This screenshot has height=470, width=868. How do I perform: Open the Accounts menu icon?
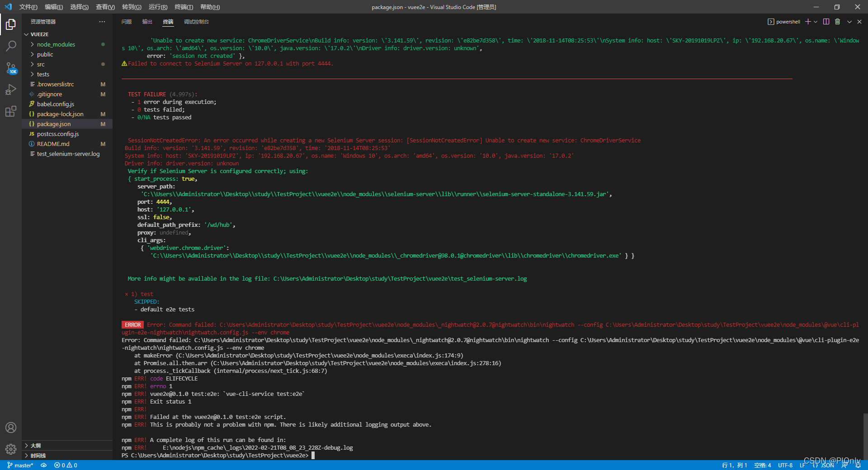point(11,428)
